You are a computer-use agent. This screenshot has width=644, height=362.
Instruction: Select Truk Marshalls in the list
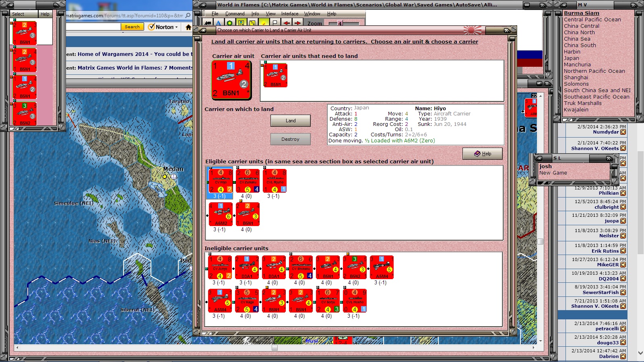582,103
